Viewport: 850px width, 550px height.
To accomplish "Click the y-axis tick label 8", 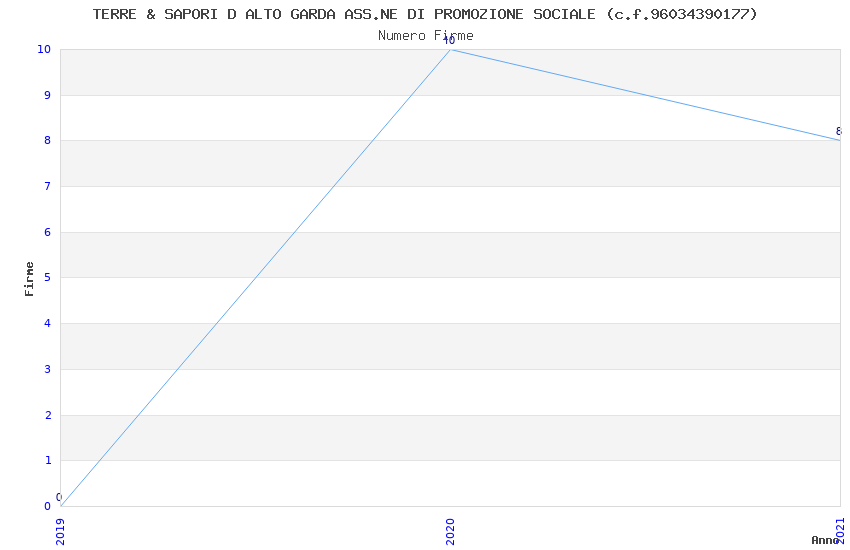I will pos(48,140).
